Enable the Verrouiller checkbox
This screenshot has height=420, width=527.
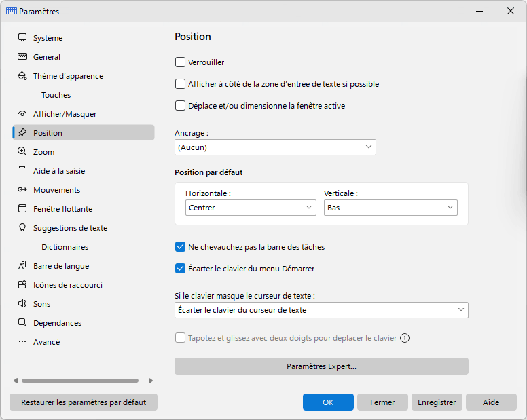[180, 62]
